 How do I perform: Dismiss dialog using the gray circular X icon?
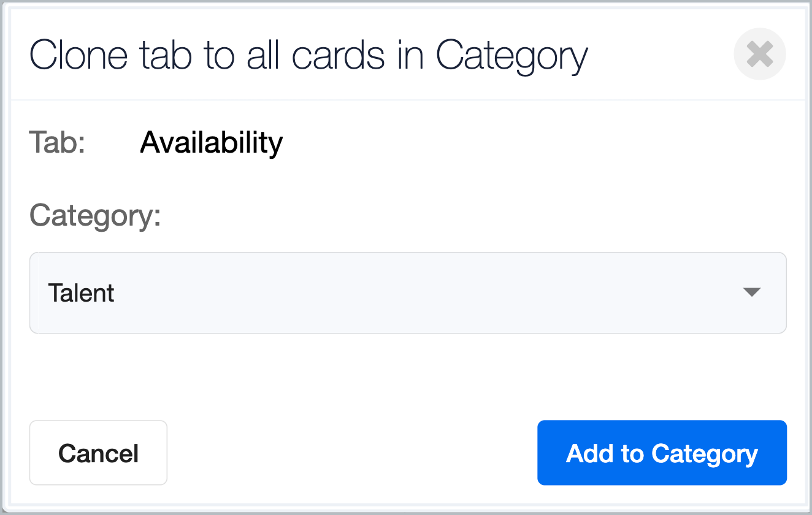coord(760,55)
